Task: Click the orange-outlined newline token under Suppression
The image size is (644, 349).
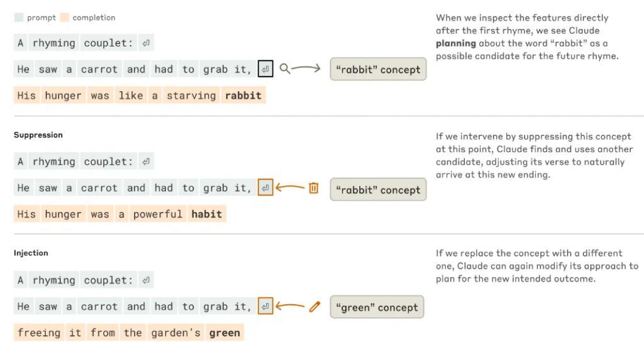Action: (x=265, y=187)
